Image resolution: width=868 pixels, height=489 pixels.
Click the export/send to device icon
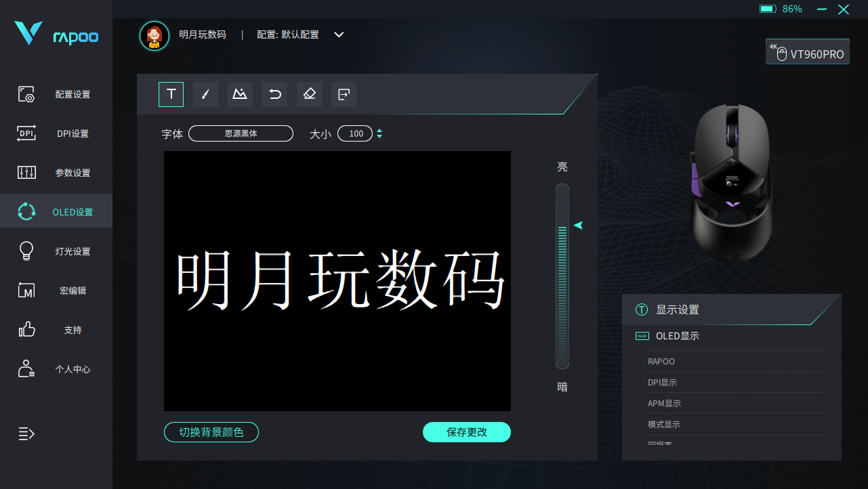344,94
